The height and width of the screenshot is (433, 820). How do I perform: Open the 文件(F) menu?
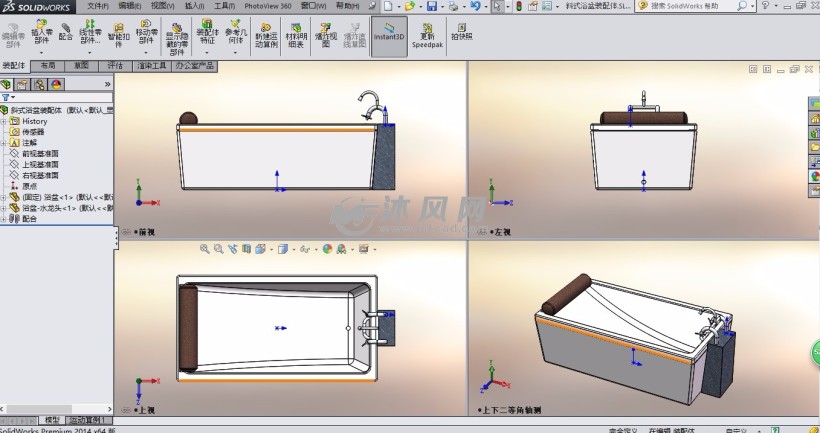98,6
